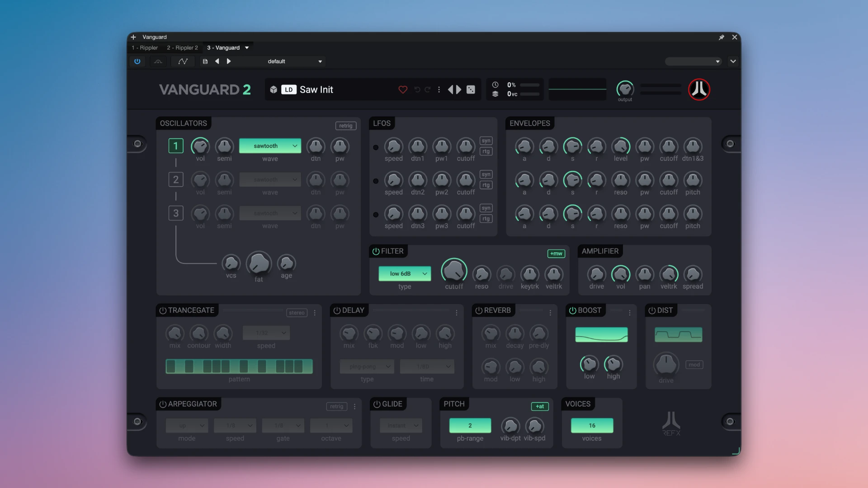Click the oscillator fat knob
Viewport: 868px width, 488px height.
(x=259, y=264)
